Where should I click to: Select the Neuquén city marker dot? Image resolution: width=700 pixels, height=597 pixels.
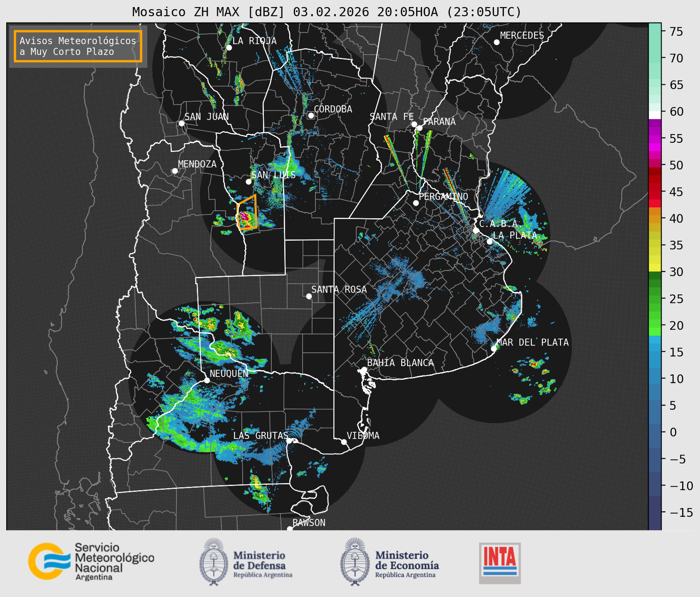coord(207,380)
